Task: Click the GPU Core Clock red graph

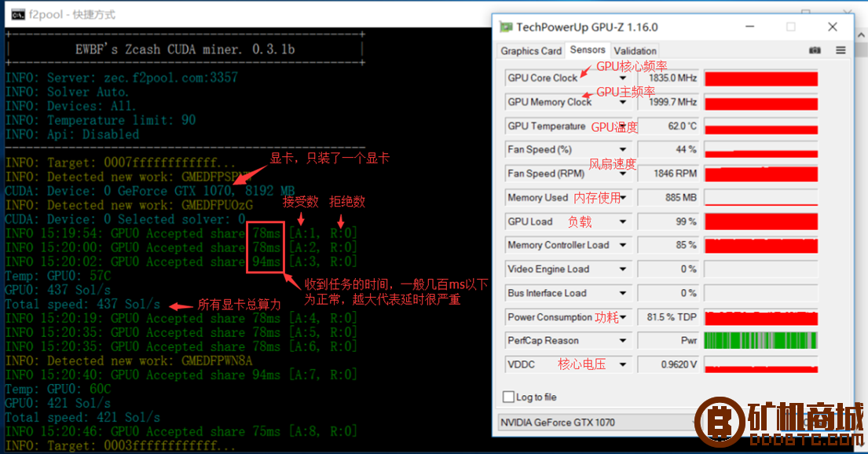Action: tap(760, 78)
